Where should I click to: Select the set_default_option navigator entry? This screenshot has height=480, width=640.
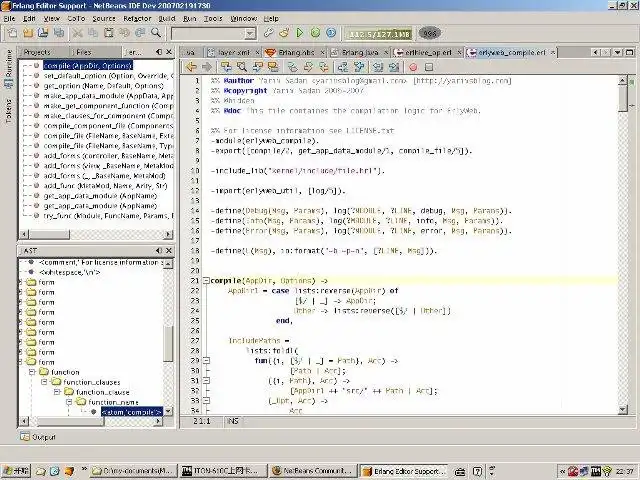pos(108,76)
